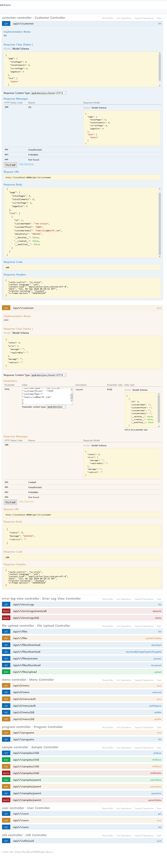Screen dimensions: 167x868
Task: Click the menuList operation summary
Action: click(157, 692)
